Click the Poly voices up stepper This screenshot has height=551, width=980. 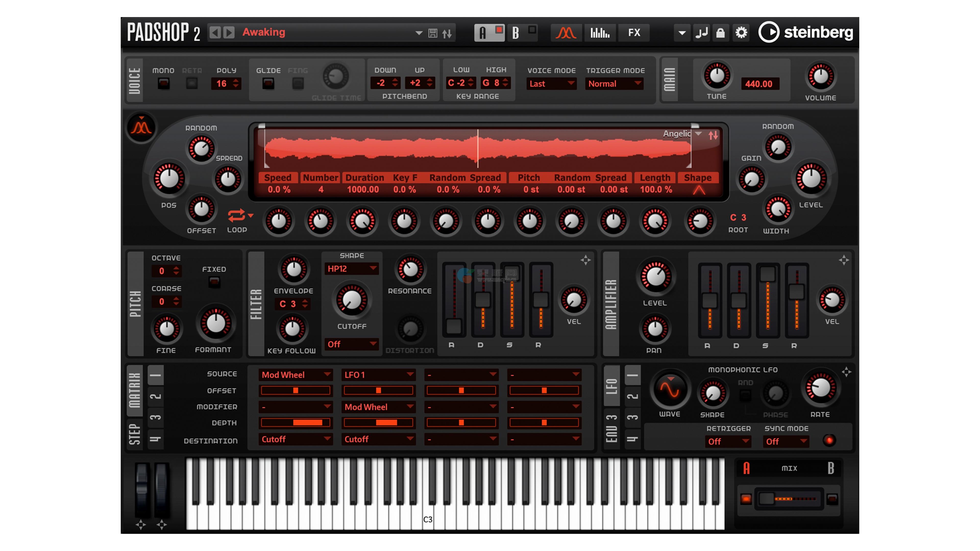[236, 80]
